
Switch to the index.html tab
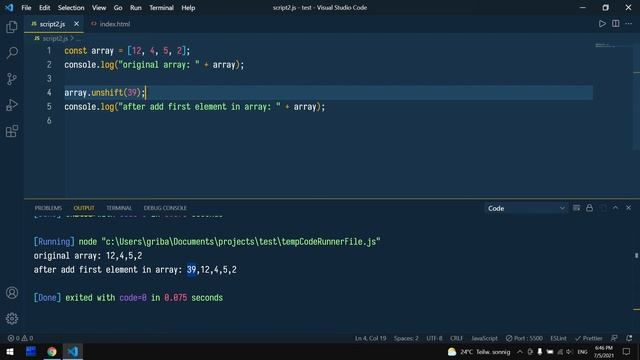pos(110,24)
